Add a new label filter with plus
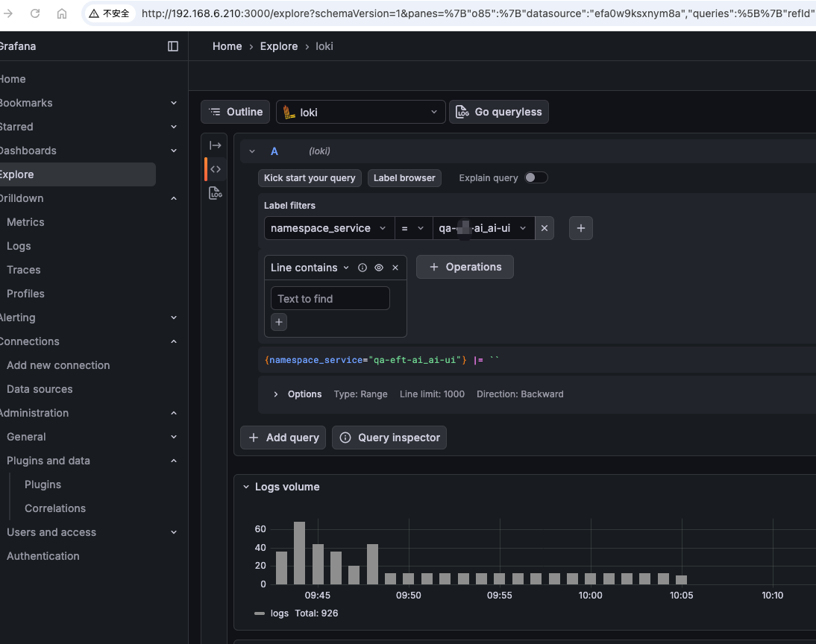 click(x=581, y=228)
